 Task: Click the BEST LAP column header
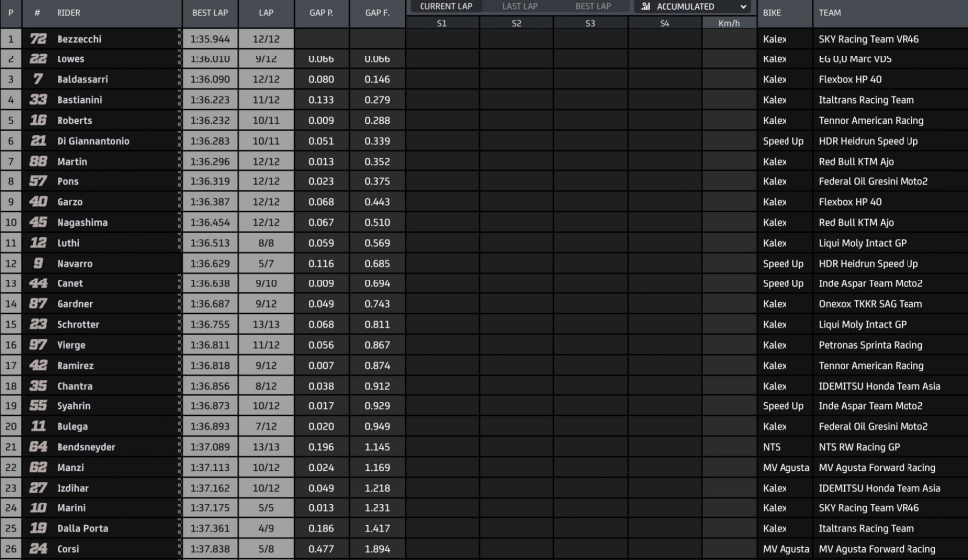210,12
